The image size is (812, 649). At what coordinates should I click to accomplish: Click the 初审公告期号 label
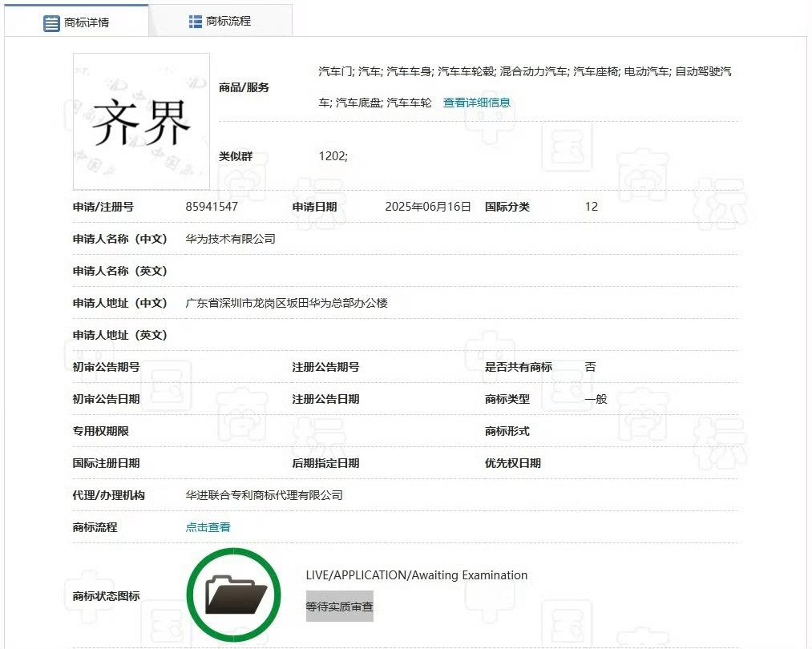(106, 367)
